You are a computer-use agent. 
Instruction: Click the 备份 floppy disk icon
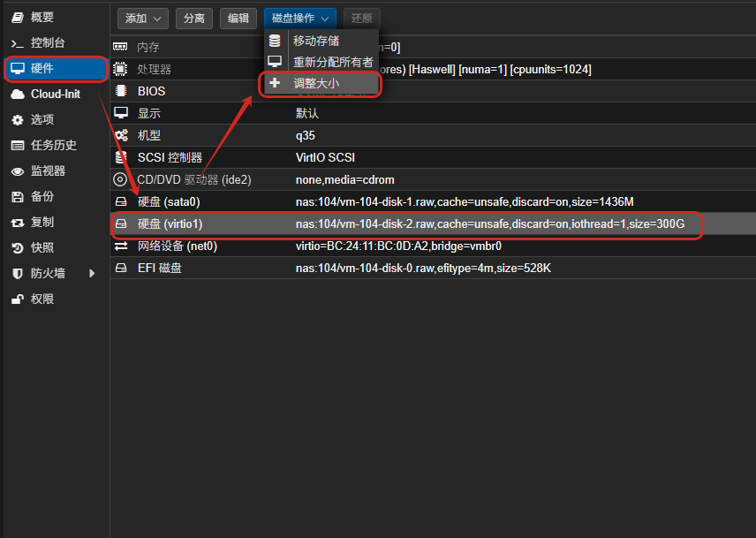17,196
